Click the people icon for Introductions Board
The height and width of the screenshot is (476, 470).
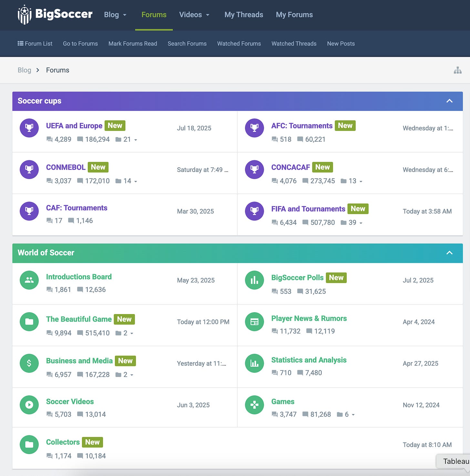click(x=29, y=280)
